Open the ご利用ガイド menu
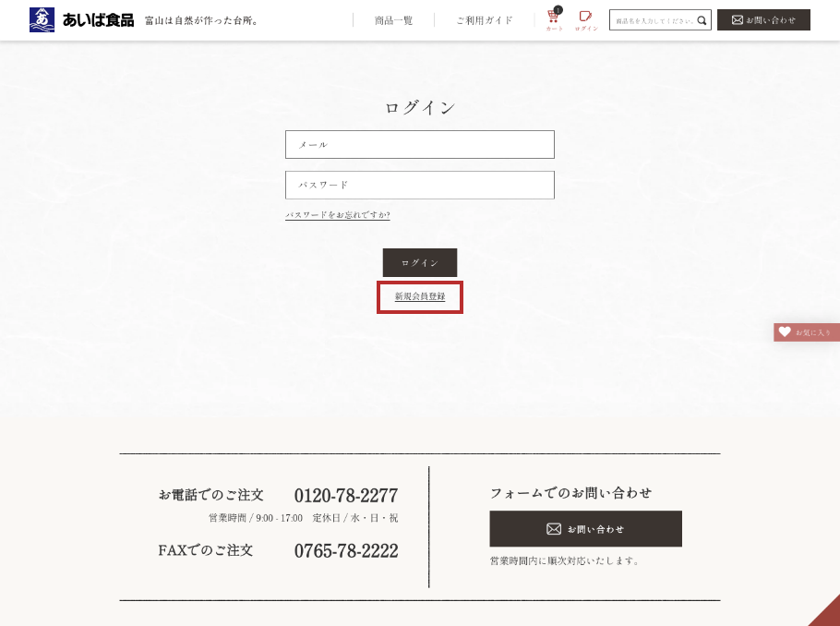This screenshot has width=840, height=626. pos(484,20)
